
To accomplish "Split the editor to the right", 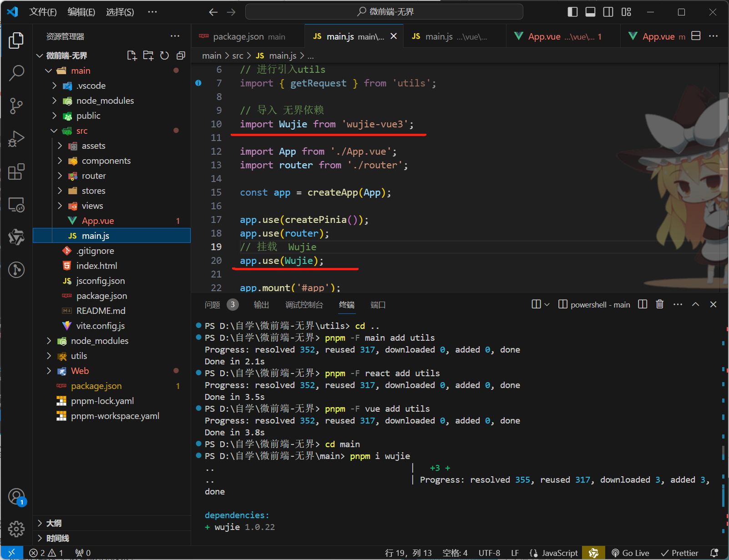I will pos(696,36).
